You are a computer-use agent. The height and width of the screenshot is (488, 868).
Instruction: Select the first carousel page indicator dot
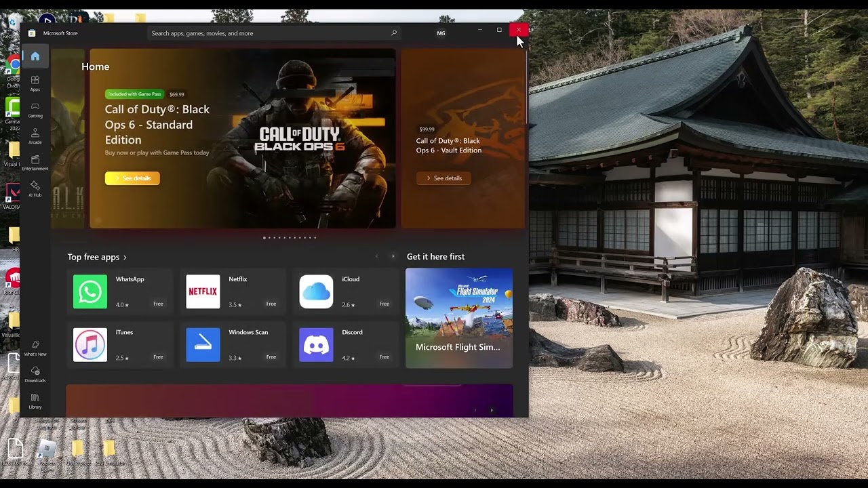[264, 238]
